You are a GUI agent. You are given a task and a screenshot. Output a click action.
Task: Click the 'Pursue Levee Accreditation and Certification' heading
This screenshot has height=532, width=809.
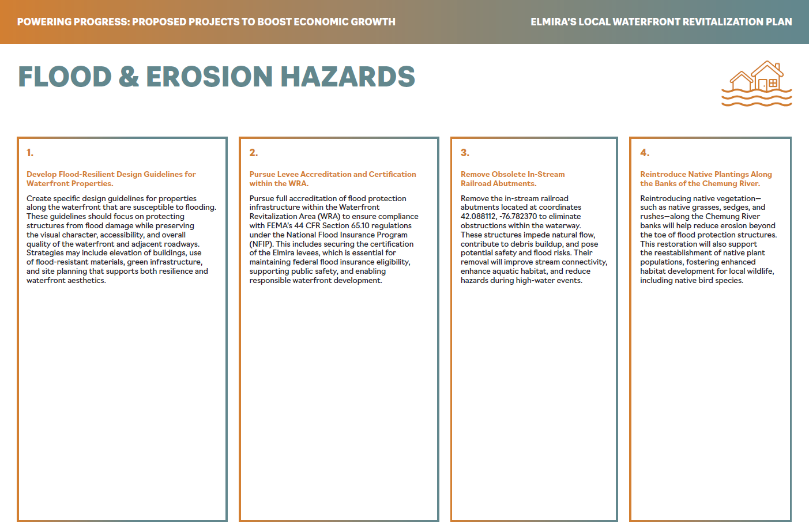click(332, 179)
